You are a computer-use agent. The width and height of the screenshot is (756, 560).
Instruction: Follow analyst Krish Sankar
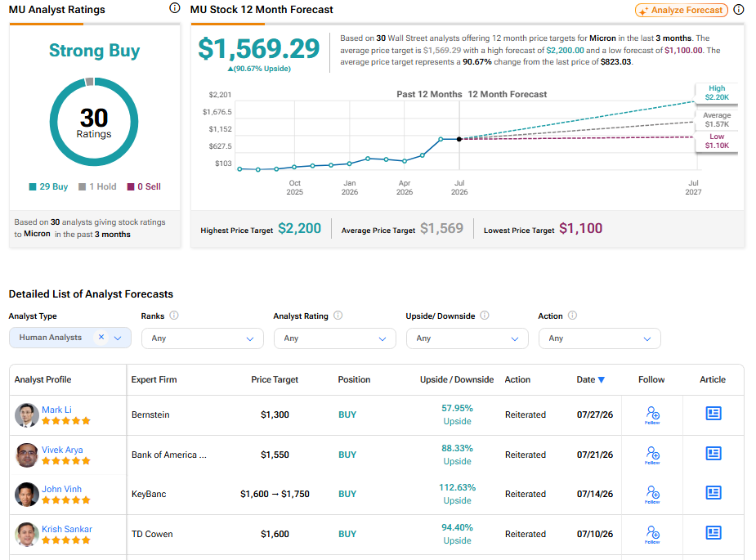point(652,535)
